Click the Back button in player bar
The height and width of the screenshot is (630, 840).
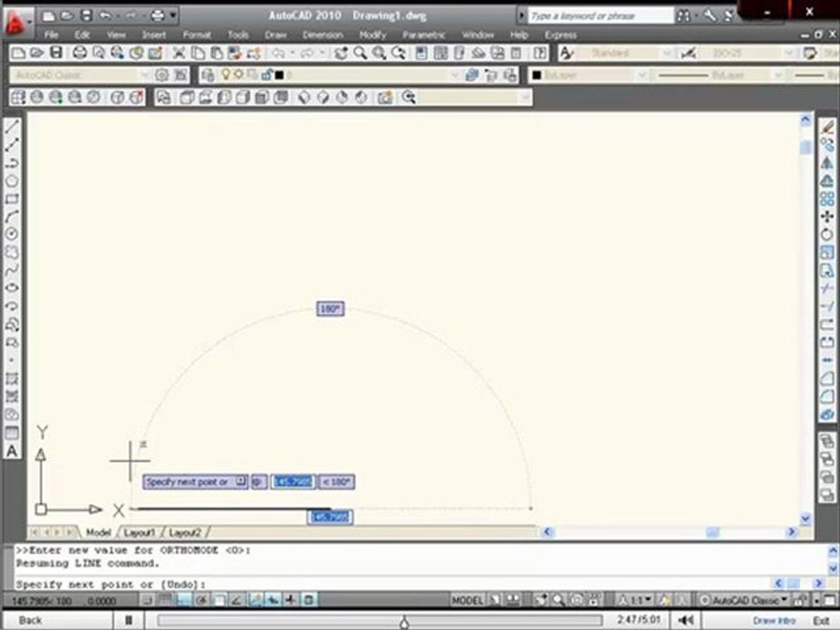(x=30, y=620)
